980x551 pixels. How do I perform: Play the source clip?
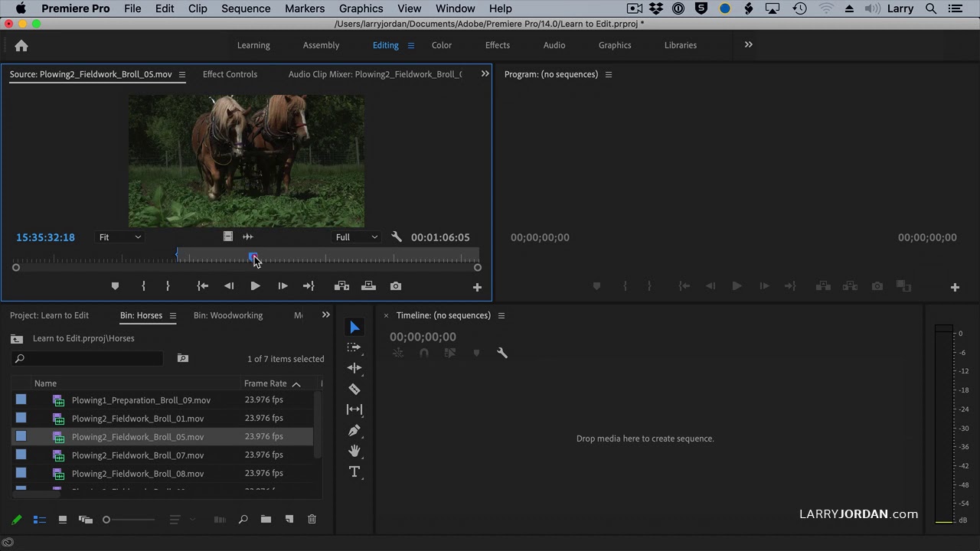[255, 286]
